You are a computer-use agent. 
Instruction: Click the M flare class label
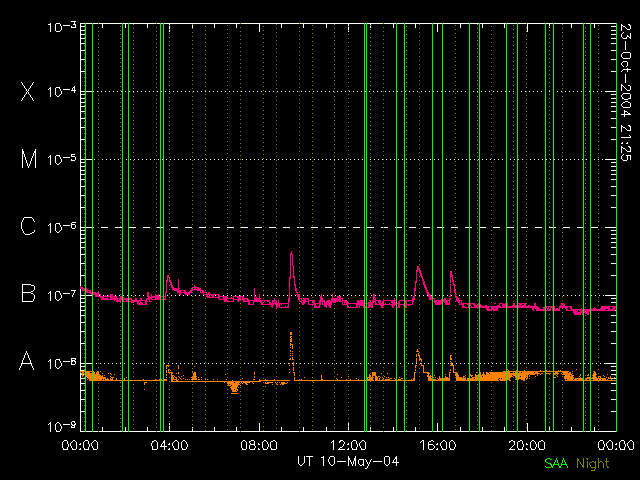[29, 159]
